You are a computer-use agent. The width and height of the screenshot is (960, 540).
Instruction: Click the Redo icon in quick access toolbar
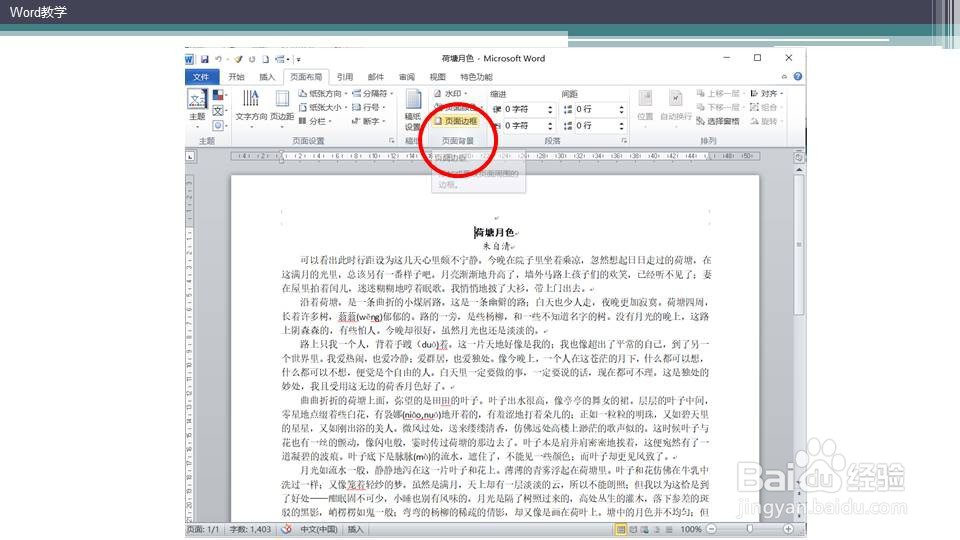(252, 59)
